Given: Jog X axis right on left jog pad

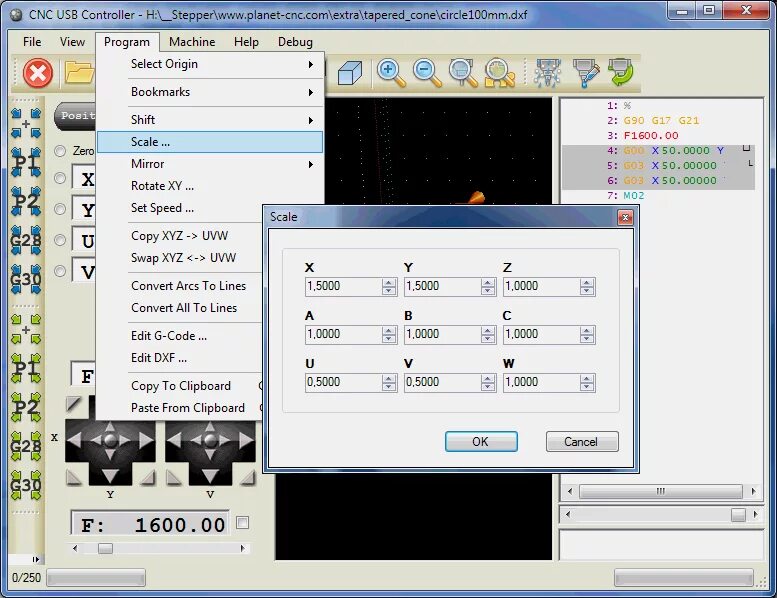Looking at the screenshot, I should point(145,439).
